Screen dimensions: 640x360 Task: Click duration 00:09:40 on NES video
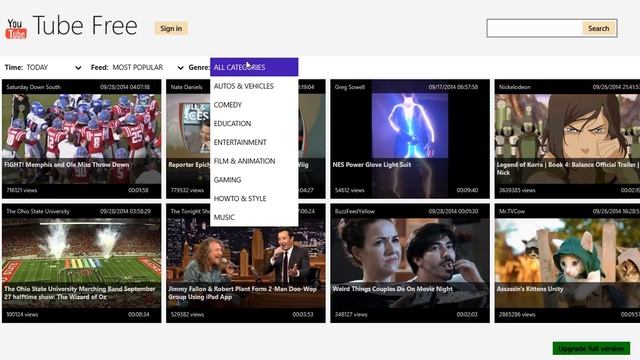(x=467, y=190)
